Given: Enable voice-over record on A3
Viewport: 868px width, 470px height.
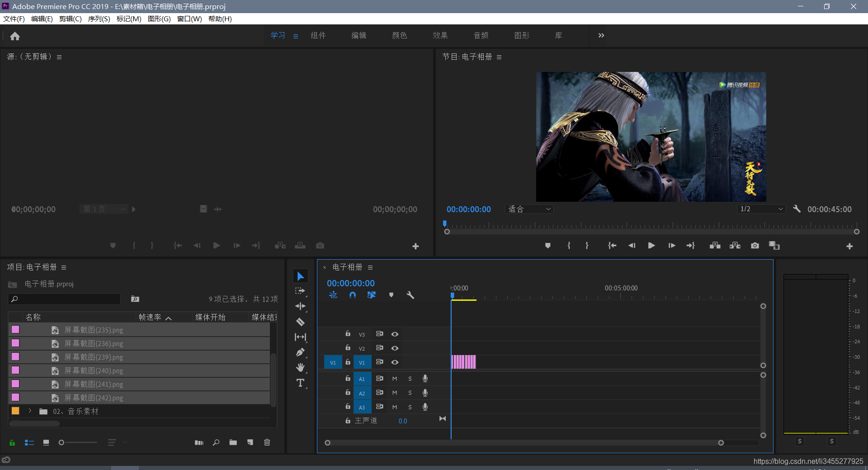Looking at the screenshot, I should 425,407.
